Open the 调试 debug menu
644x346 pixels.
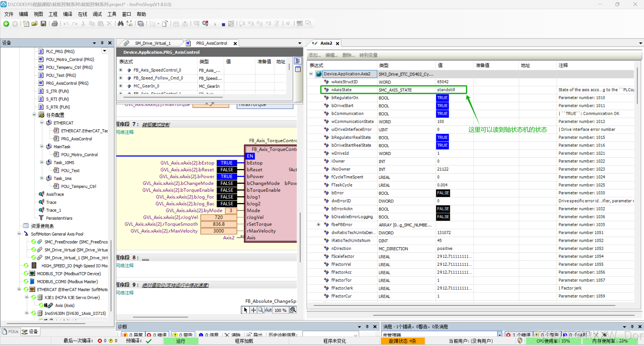click(x=97, y=14)
